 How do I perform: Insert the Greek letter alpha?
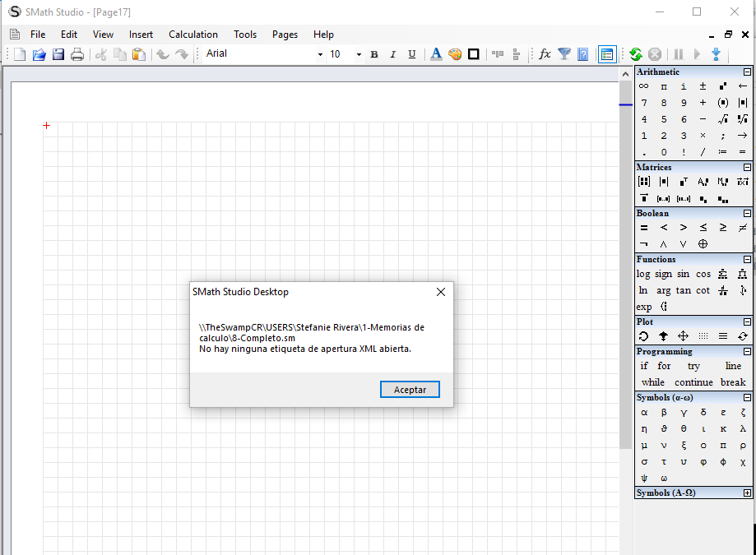(644, 413)
